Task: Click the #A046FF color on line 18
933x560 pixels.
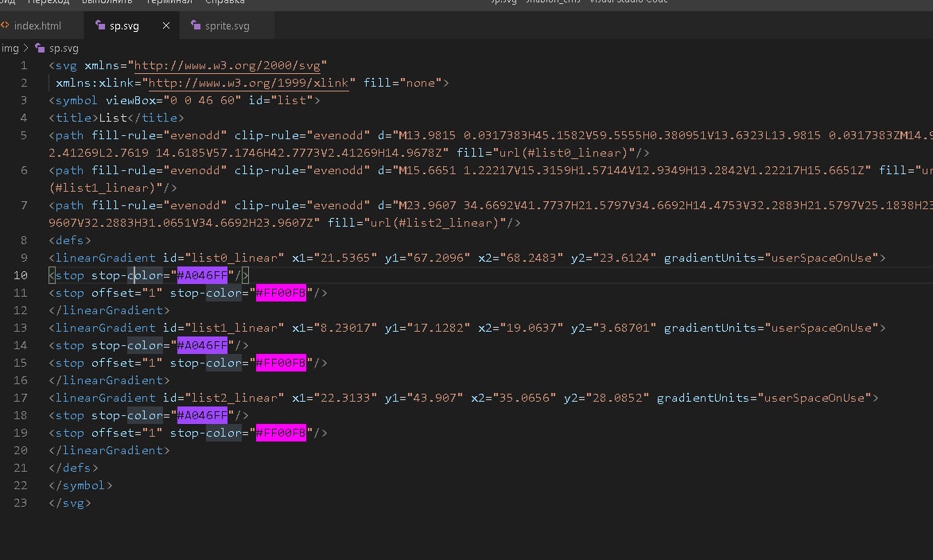Action: (202, 415)
